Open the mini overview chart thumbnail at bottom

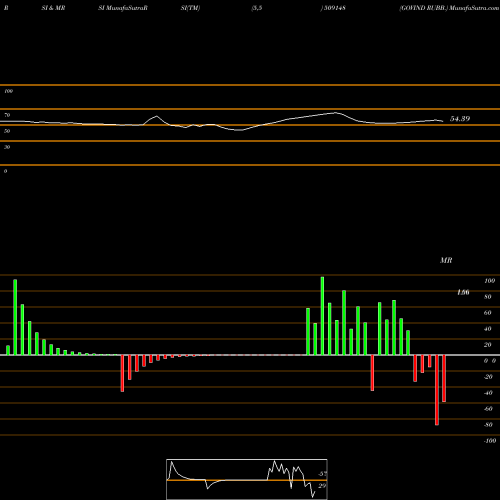[247, 479]
